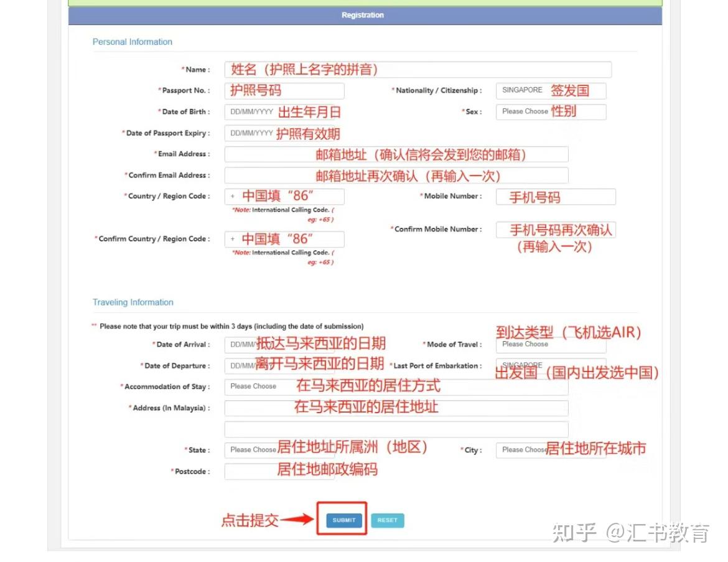Click the Country / Region Code field
Image resolution: width=728 pixels, height=562 pixels.
coord(284,196)
